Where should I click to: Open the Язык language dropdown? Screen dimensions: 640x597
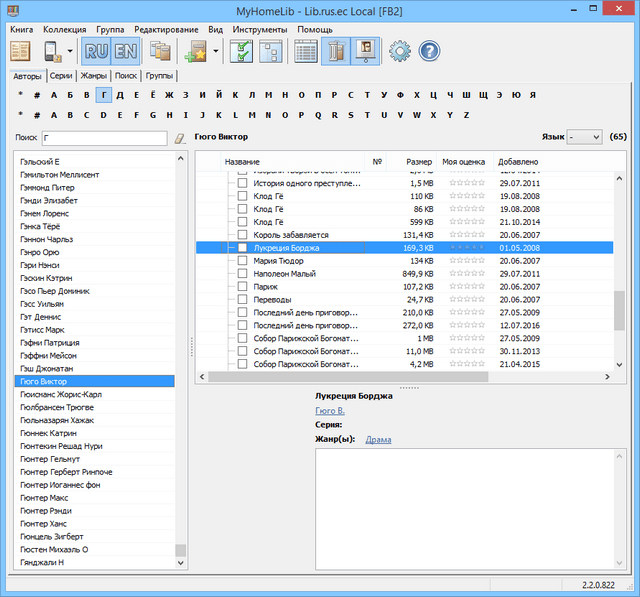point(584,137)
